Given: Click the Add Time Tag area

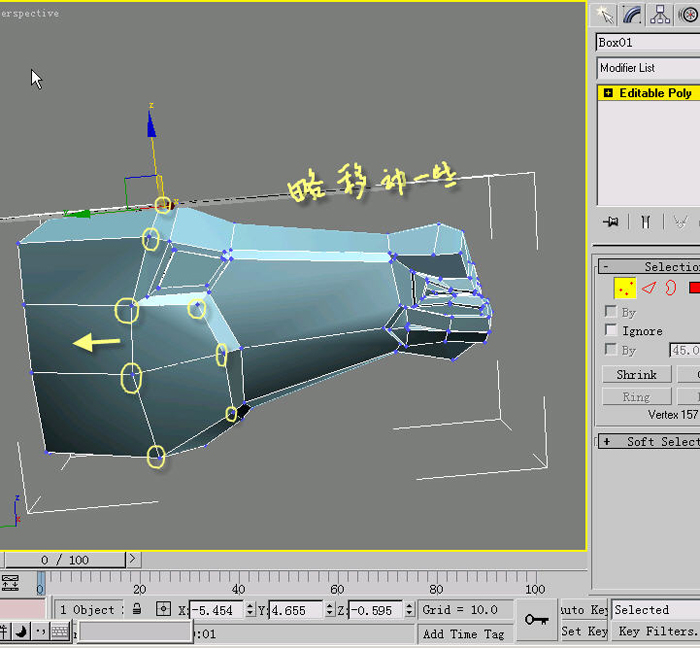Looking at the screenshot, I should [x=463, y=634].
